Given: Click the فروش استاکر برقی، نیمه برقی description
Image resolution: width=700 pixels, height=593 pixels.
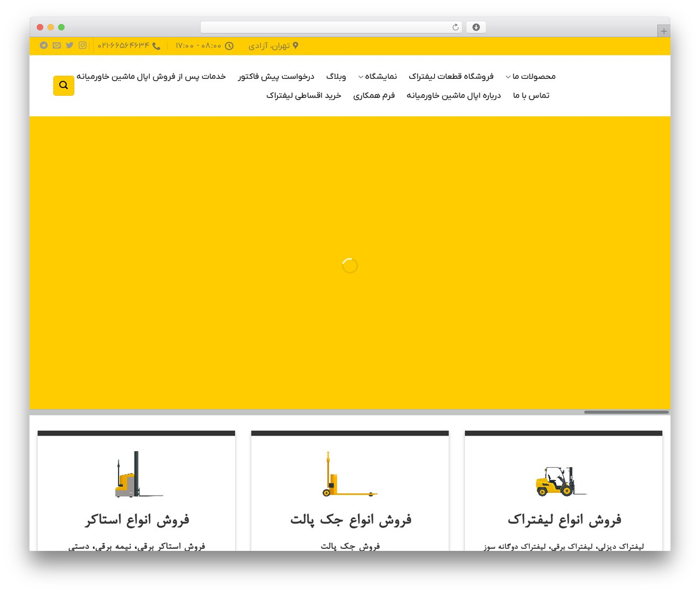Looking at the screenshot, I should click(x=137, y=546).
